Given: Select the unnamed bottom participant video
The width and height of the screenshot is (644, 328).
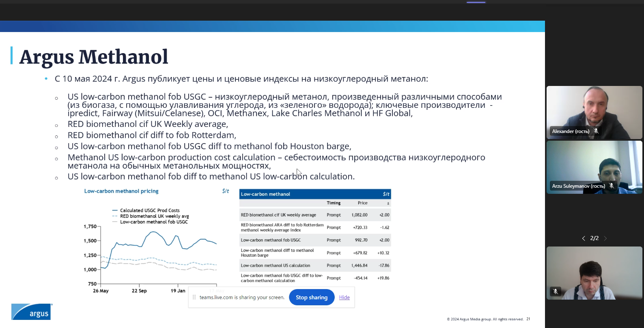Looking at the screenshot, I should coord(594,273).
